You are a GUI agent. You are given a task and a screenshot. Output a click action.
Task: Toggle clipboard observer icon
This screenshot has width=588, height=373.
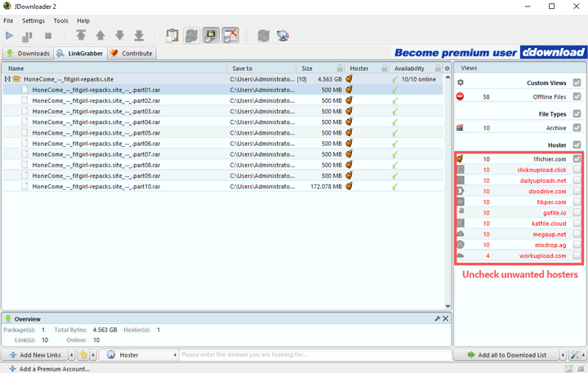pos(172,36)
